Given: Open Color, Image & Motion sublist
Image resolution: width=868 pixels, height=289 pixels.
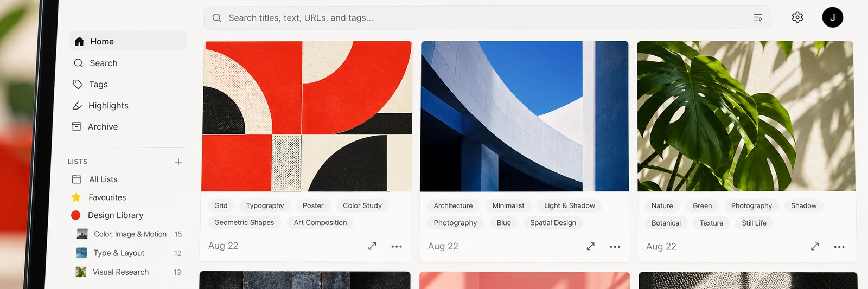Looking at the screenshot, I should pyautogui.click(x=130, y=234).
